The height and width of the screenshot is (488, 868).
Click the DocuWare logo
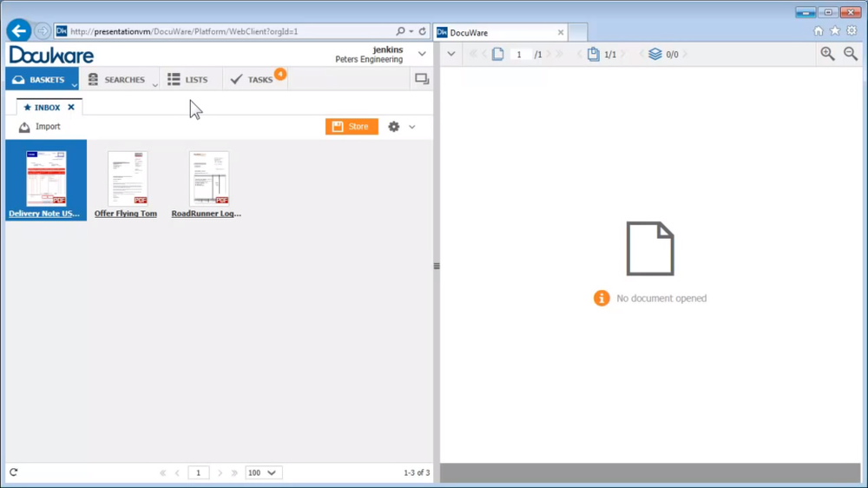click(x=51, y=55)
